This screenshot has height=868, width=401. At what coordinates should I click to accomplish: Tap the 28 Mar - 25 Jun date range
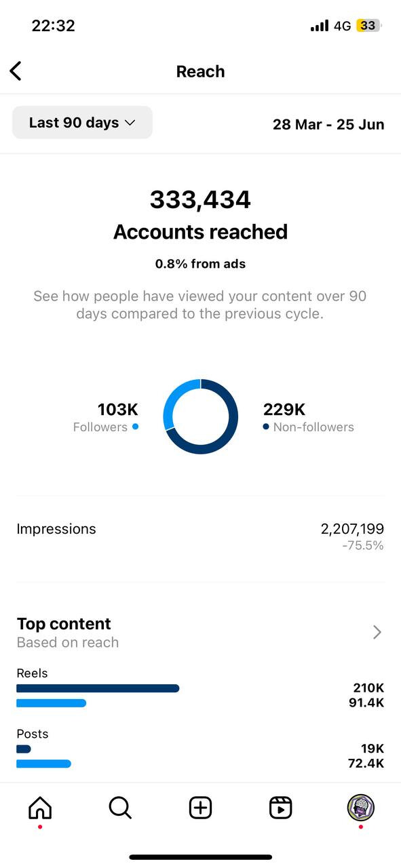(328, 124)
